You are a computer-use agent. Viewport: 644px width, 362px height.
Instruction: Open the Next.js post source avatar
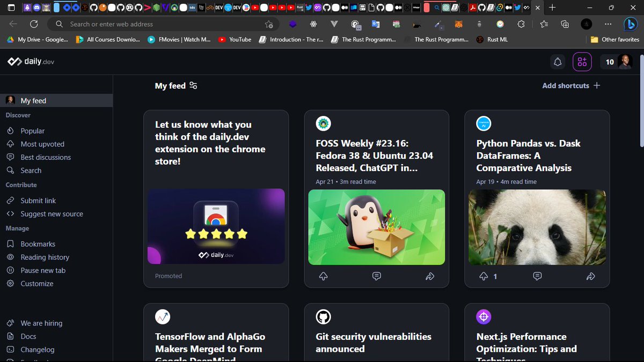[484, 317]
